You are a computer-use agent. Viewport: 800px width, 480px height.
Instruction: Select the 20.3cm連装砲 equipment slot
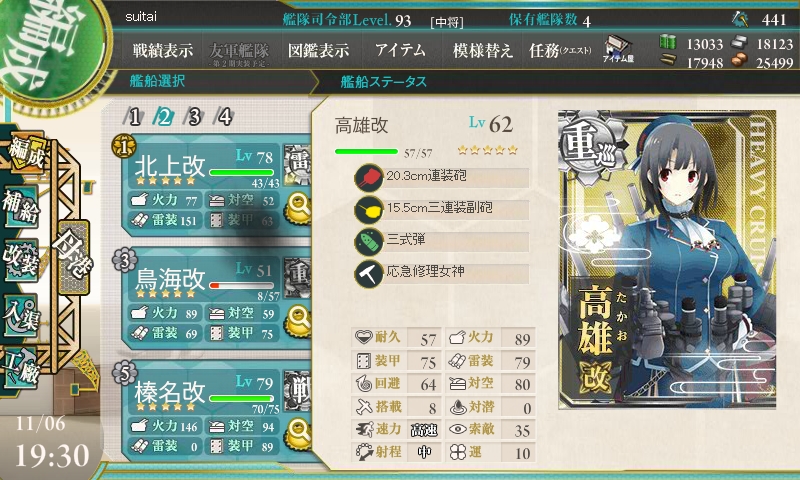coord(442,177)
